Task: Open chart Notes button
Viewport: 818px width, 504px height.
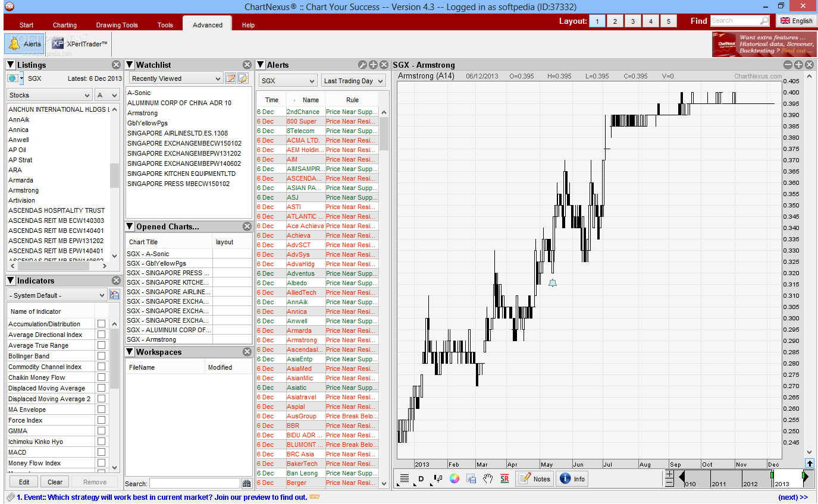Action: (535, 478)
